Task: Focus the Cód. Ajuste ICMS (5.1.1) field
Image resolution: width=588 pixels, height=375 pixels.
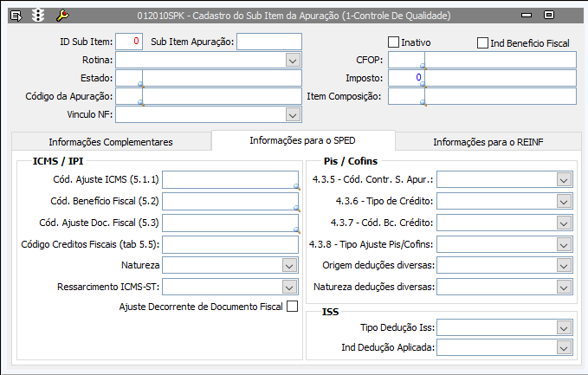Action: click(x=229, y=179)
